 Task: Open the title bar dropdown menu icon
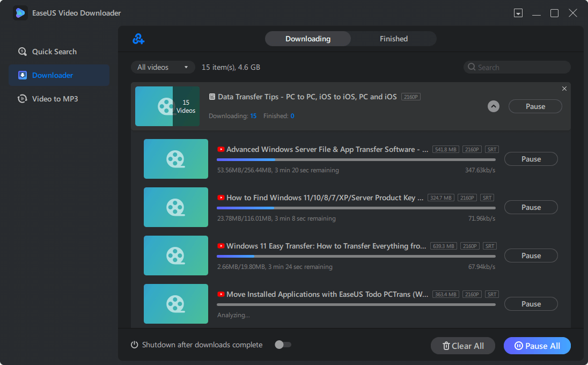[518, 13]
